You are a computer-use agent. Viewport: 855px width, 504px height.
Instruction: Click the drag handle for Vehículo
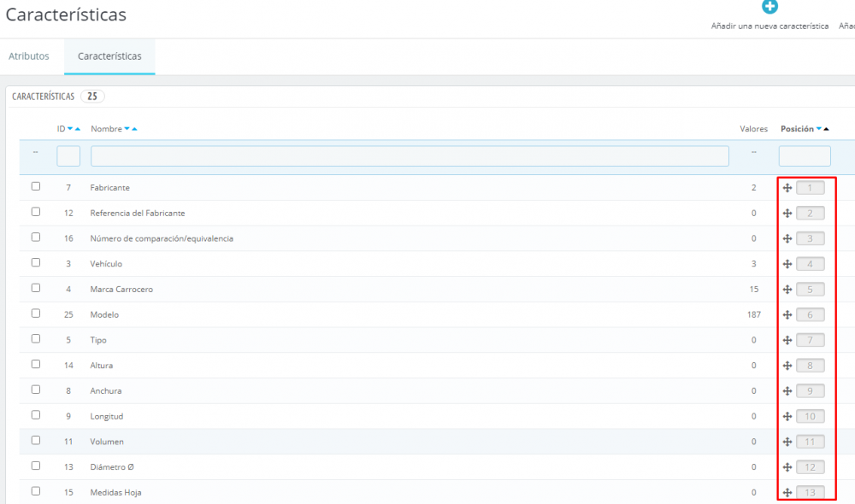coord(787,263)
